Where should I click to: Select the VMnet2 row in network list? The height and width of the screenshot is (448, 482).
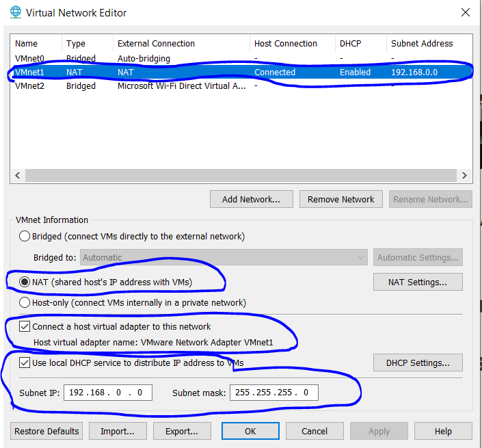241,85
